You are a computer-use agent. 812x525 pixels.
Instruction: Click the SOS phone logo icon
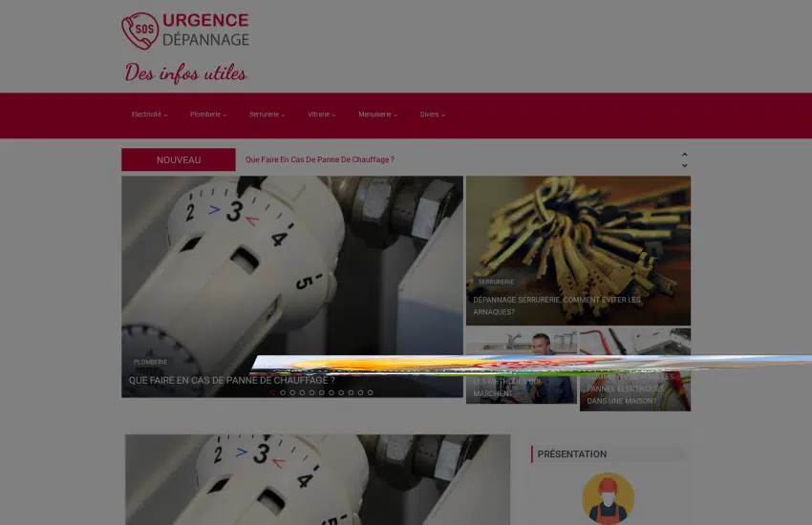click(x=139, y=31)
